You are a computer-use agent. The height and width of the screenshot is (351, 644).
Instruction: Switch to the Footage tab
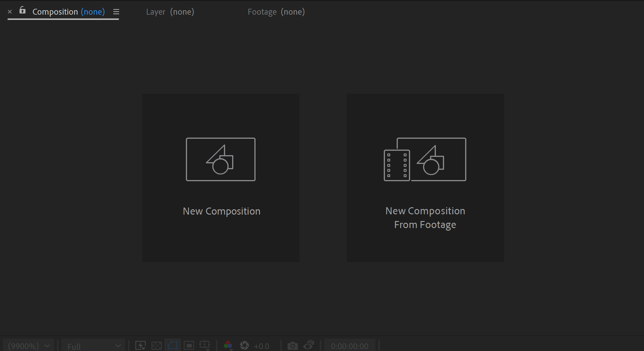click(276, 12)
